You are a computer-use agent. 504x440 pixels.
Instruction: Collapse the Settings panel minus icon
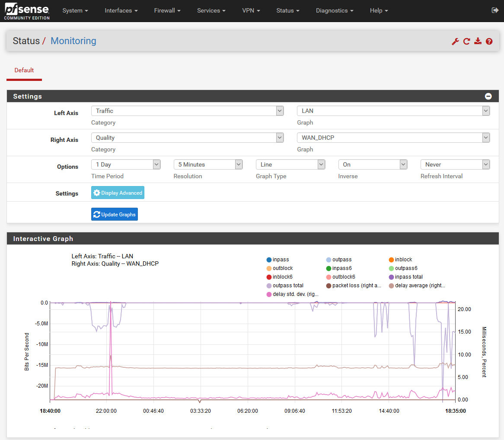[488, 96]
